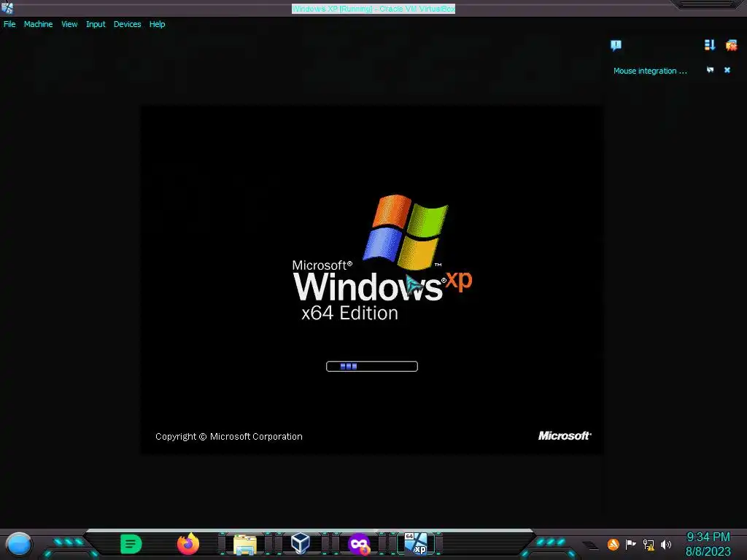
Task: Close the Mouse integration notification
Action: pyautogui.click(x=727, y=70)
